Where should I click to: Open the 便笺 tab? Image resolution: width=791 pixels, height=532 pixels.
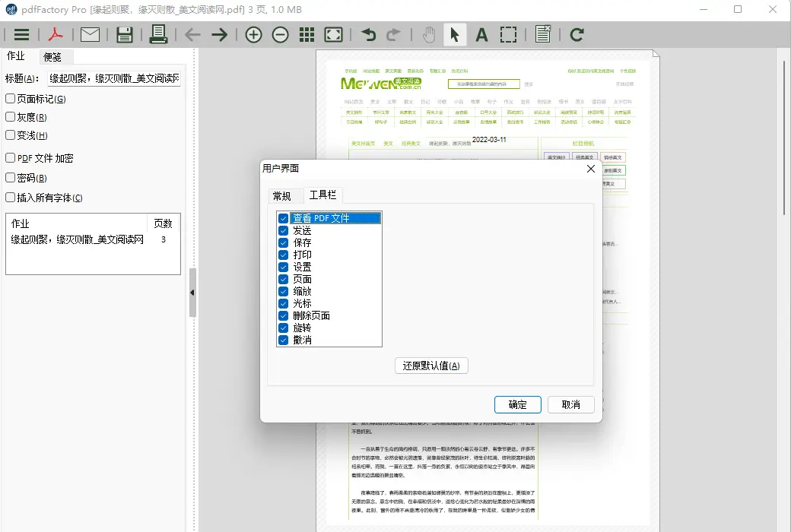[x=52, y=56]
